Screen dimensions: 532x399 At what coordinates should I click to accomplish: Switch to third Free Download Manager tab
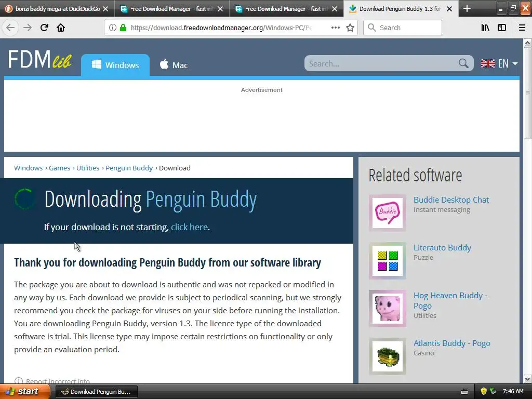[286, 9]
